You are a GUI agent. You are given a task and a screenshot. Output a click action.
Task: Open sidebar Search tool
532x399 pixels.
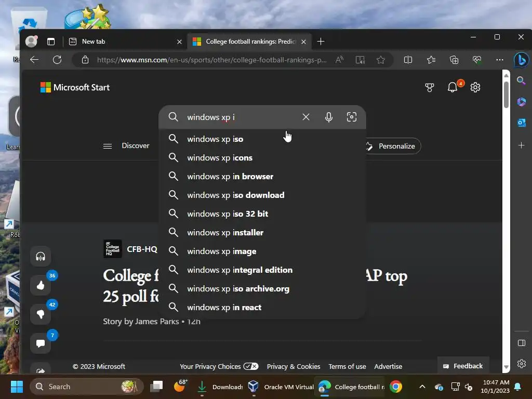point(521,81)
